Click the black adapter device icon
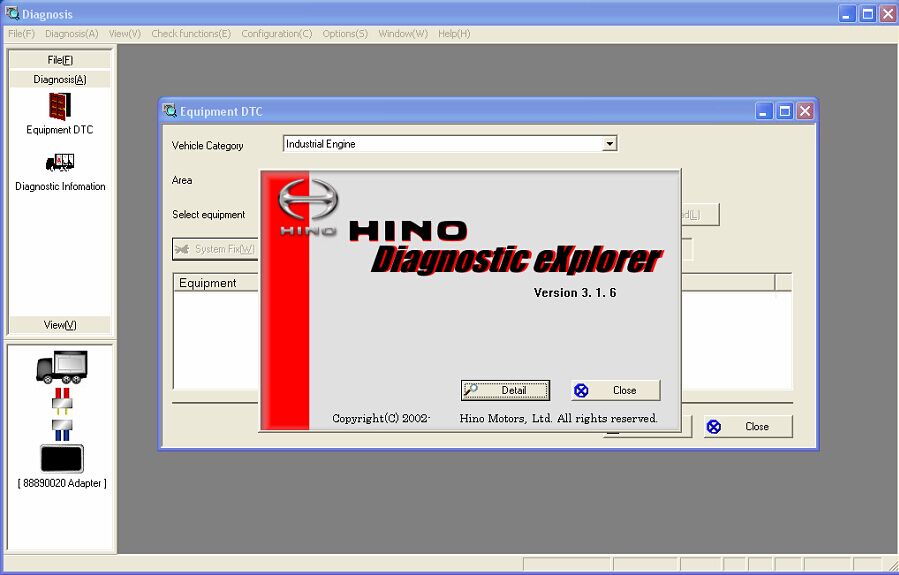The height and width of the screenshot is (575, 899). click(x=62, y=459)
